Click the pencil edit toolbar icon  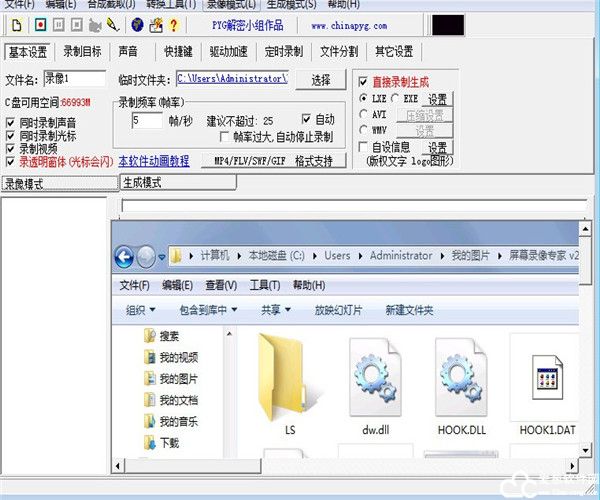[x=112, y=24]
